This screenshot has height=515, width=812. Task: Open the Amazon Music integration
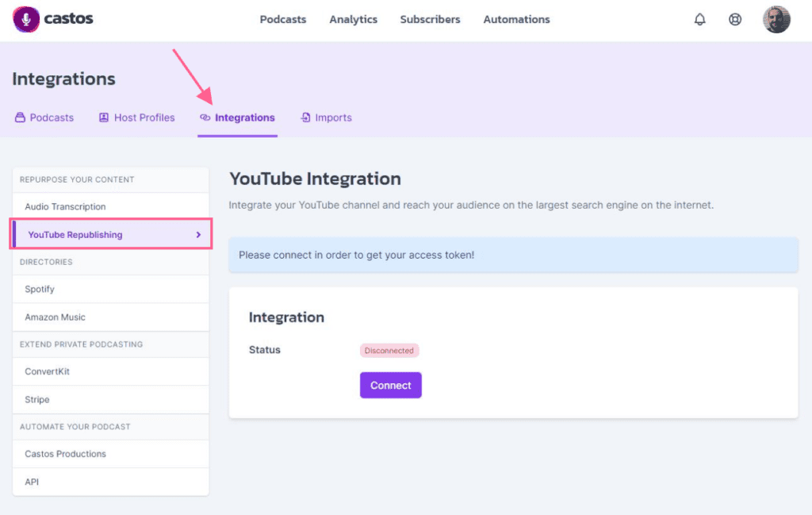click(x=55, y=317)
